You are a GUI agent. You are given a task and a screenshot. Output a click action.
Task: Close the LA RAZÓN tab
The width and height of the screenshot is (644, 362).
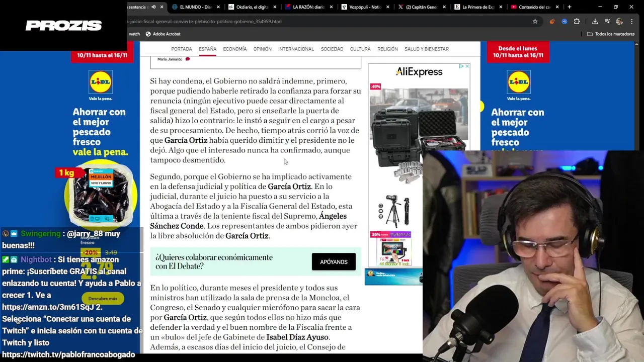(x=331, y=7)
